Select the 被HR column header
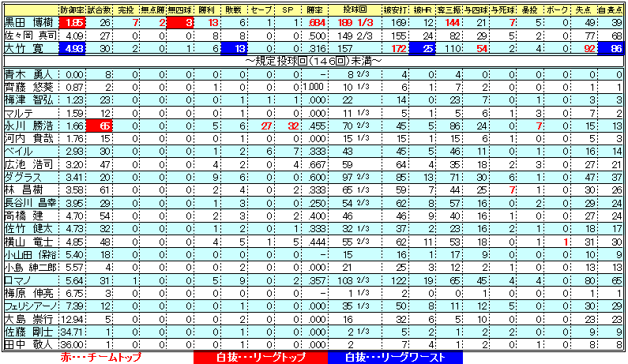This screenshot has height=364, width=628. (x=424, y=10)
